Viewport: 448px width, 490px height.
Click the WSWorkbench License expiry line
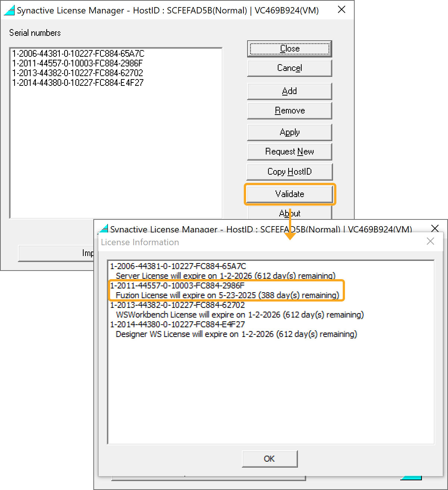click(x=240, y=315)
